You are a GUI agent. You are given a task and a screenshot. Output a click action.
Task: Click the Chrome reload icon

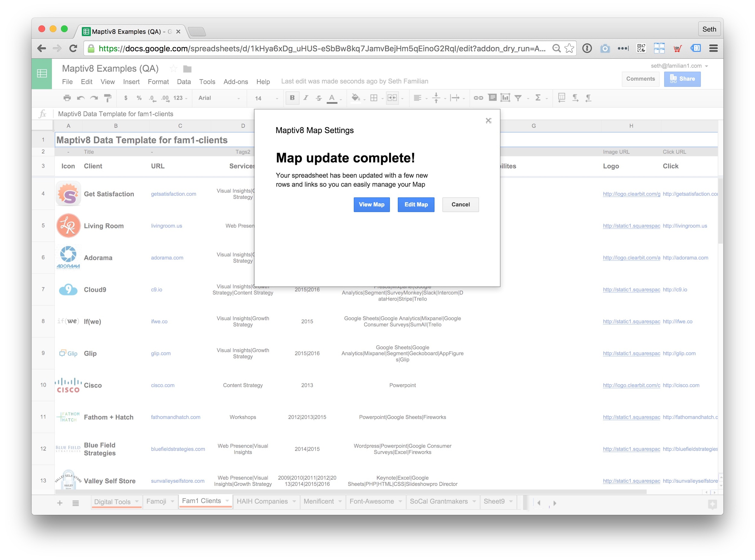point(73,49)
